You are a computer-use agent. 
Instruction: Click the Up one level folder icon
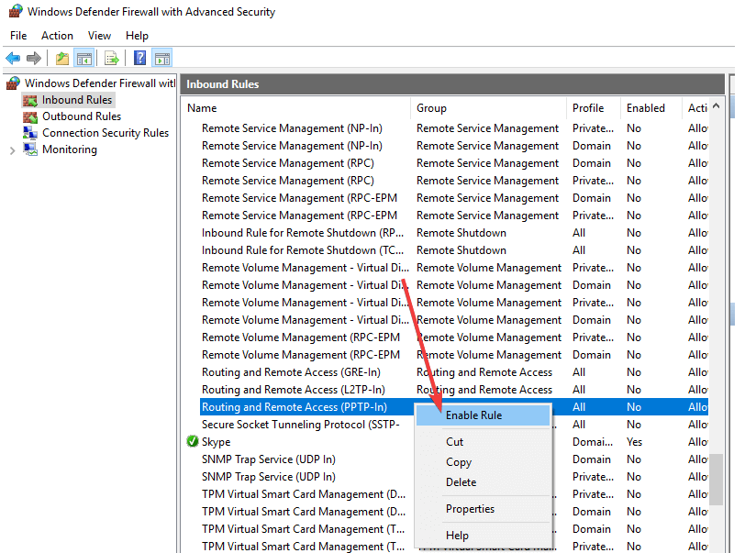coord(62,59)
